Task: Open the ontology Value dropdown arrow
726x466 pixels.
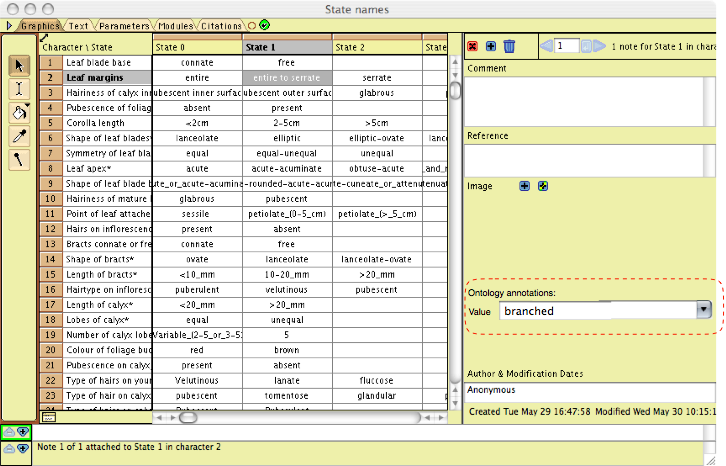Action: [x=704, y=309]
